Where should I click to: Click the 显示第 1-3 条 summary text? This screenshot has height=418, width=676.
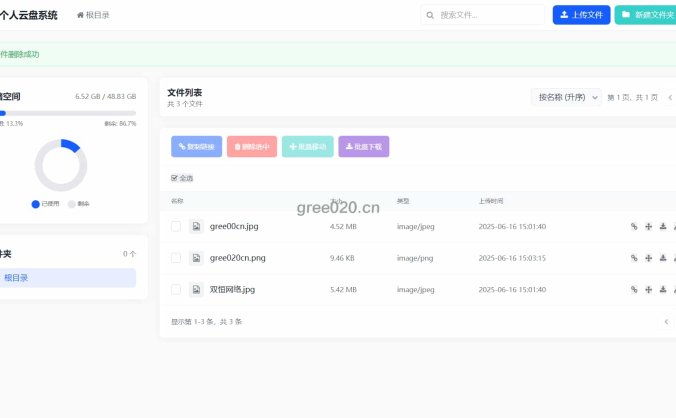(207, 321)
